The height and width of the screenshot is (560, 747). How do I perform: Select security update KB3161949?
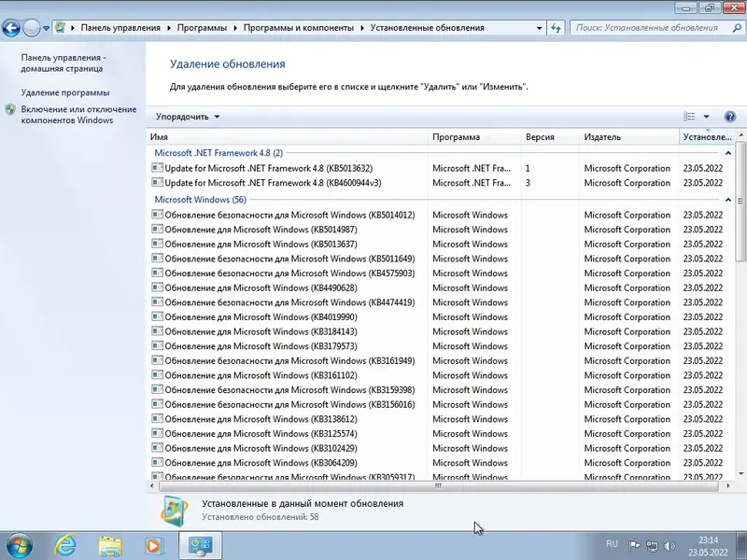[289, 360]
